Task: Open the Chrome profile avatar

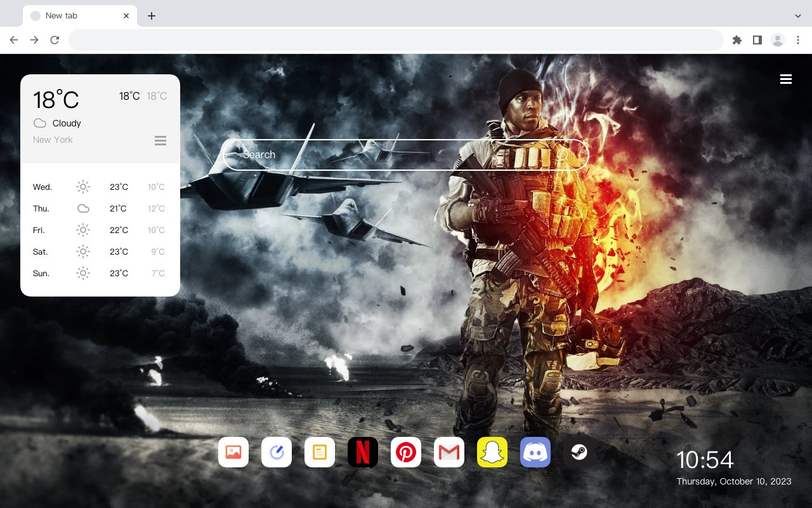Action: (x=778, y=40)
